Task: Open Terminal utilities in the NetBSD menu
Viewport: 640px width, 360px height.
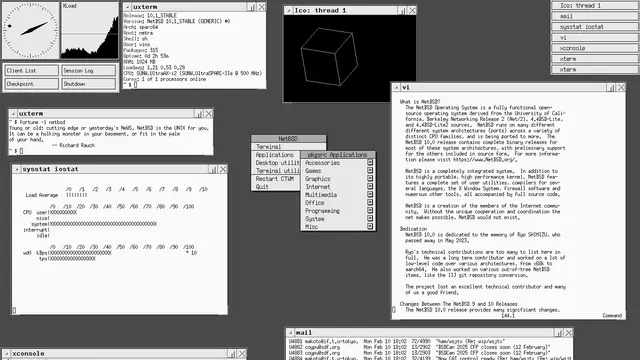Action: point(276,171)
